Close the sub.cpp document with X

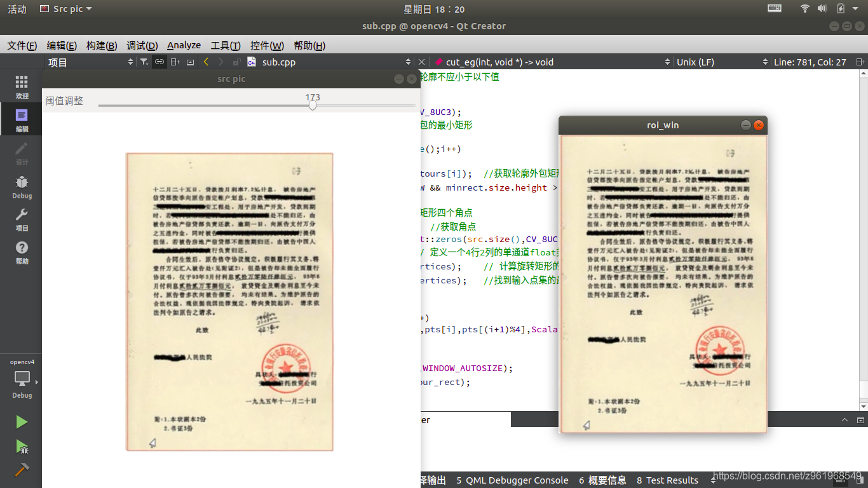(421, 62)
